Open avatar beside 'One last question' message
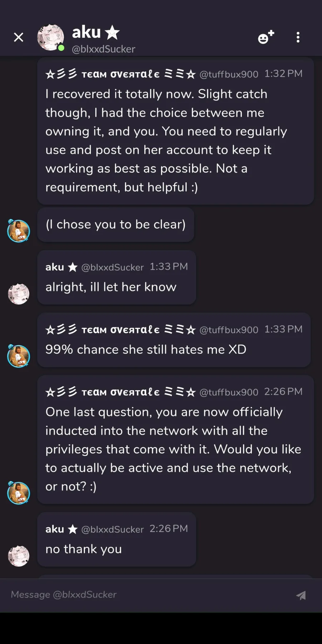This screenshot has width=322, height=644. (x=19, y=493)
